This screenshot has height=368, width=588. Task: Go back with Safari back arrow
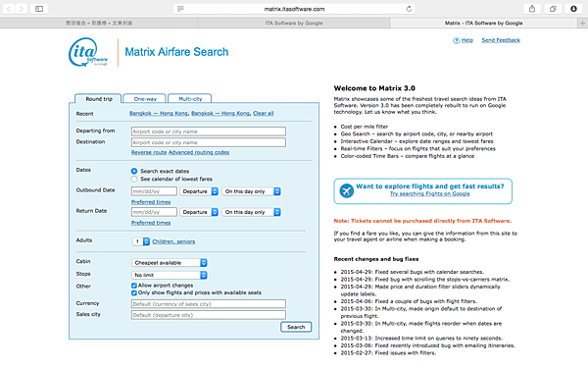[x=9, y=8]
